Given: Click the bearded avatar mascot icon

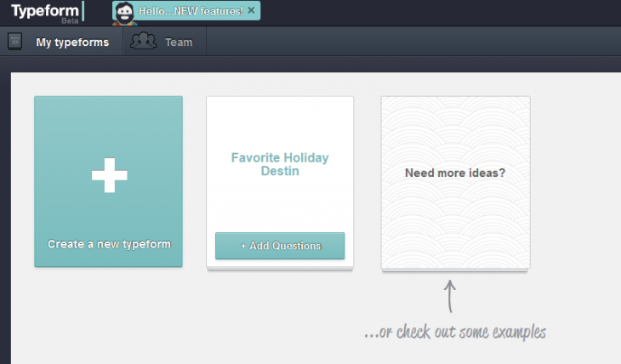Looking at the screenshot, I should tap(124, 13).
